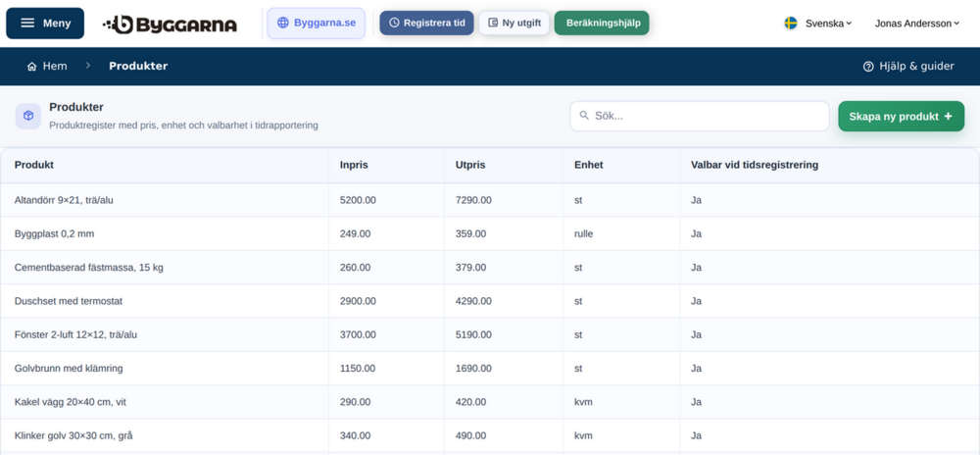Click the Produkter breadcrumb item
This screenshot has width=980, height=455.
(x=138, y=67)
